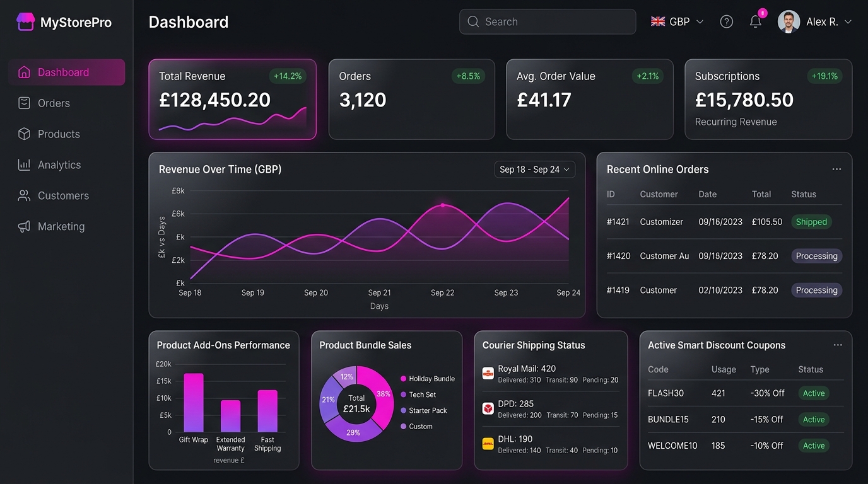Open order #1421 in recent orders
The width and height of the screenshot is (868, 484).
click(x=724, y=222)
